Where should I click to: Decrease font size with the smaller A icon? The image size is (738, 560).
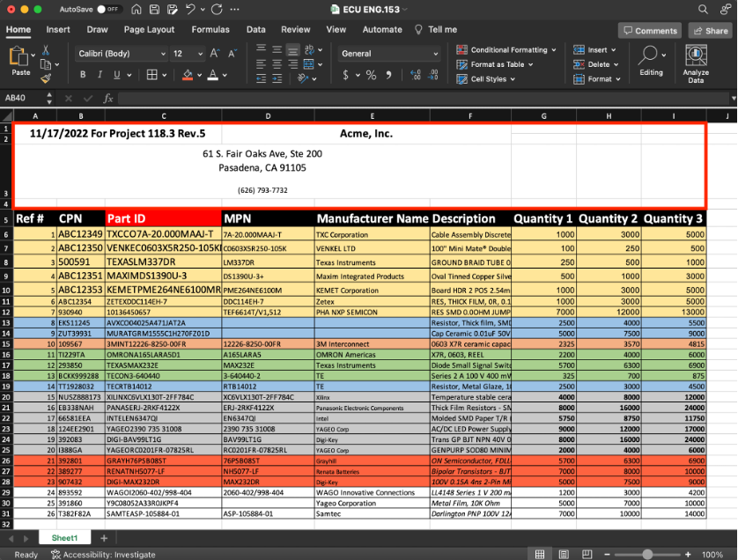(x=232, y=53)
